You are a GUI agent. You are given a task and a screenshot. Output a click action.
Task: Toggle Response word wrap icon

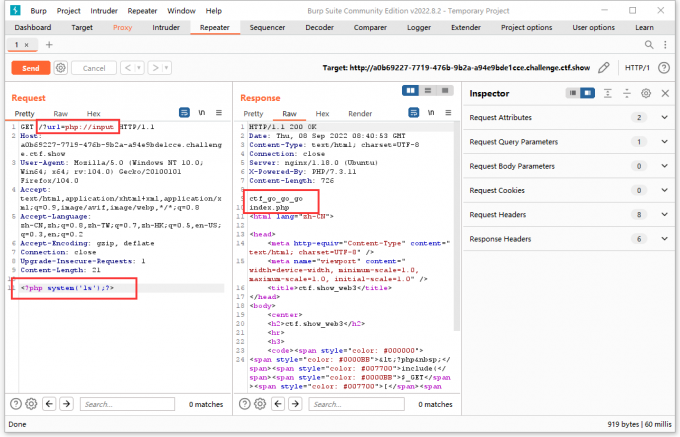(x=414, y=113)
